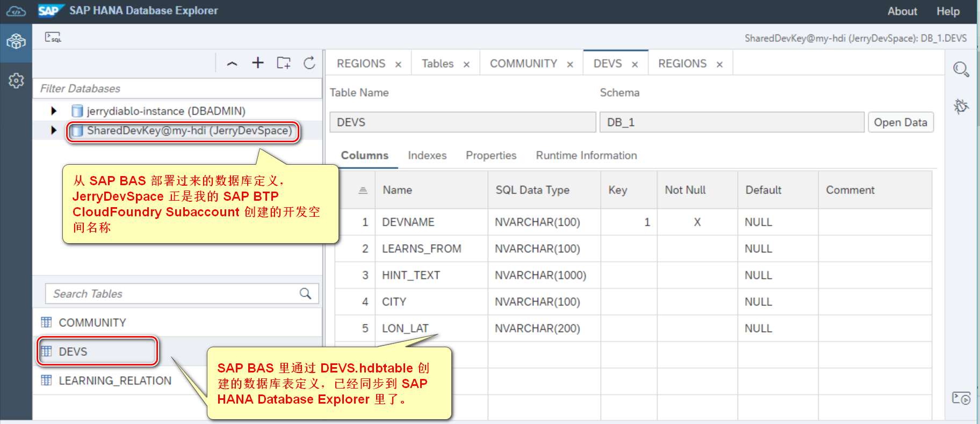Click the search icon in right panel

pyautogui.click(x=961, y=69)
